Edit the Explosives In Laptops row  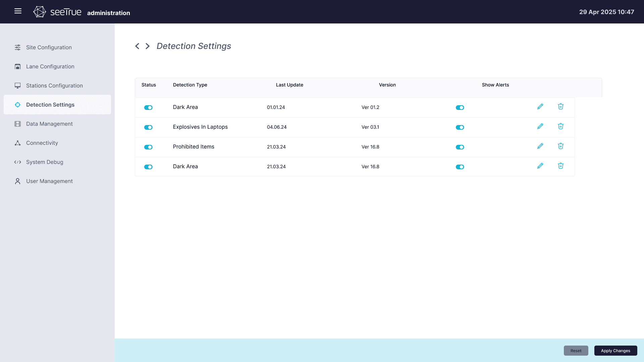pos(540,126)
